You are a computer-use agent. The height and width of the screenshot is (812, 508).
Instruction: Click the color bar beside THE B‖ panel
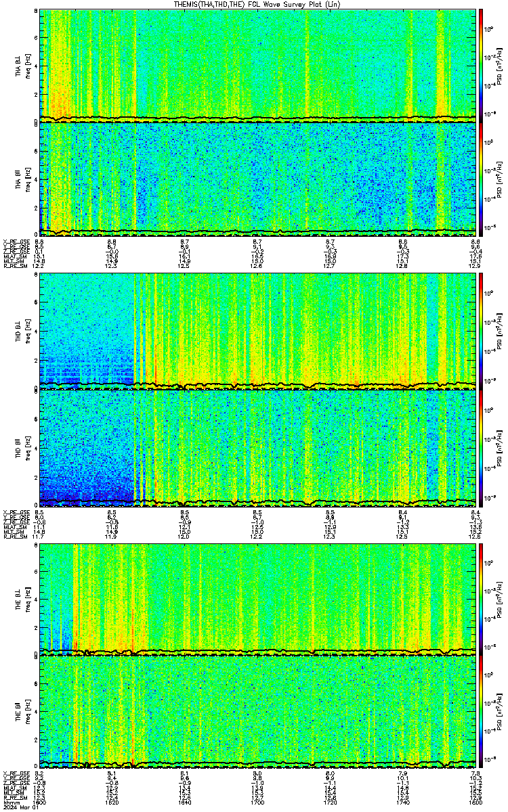pos(481,713)
